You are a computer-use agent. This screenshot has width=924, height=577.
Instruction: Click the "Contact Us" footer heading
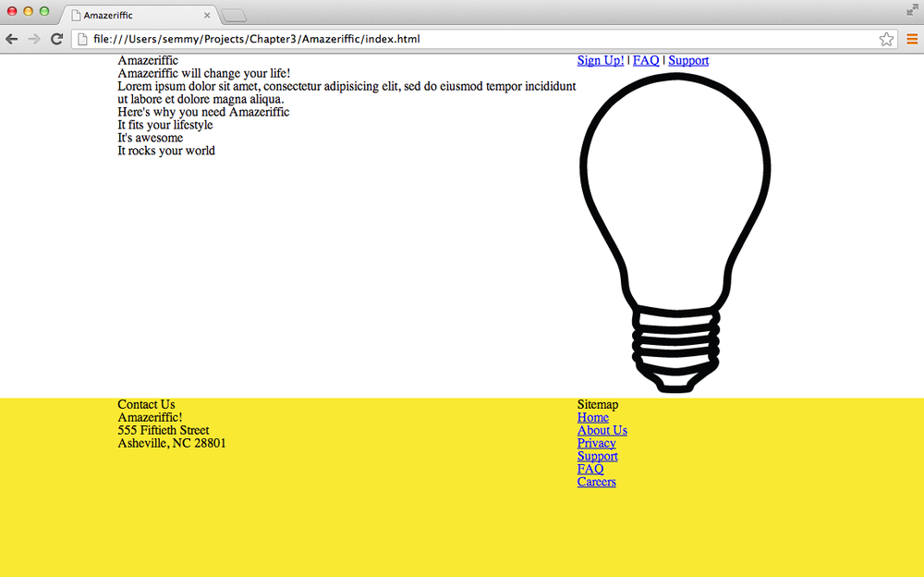(146, 404)
